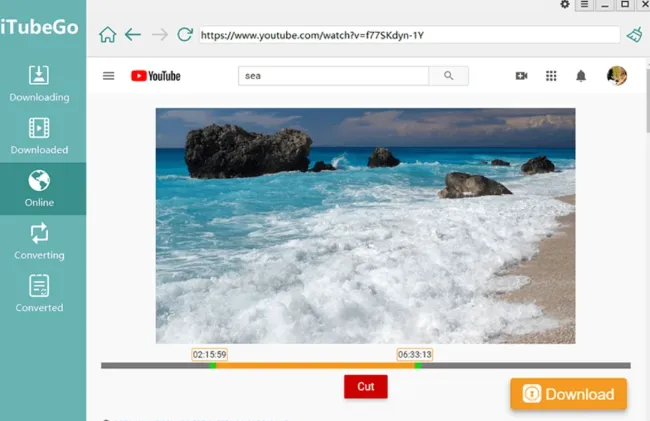This screenshot has width=650, height=421.
Task: Open the YouTube account avatar
Action: 617,76
